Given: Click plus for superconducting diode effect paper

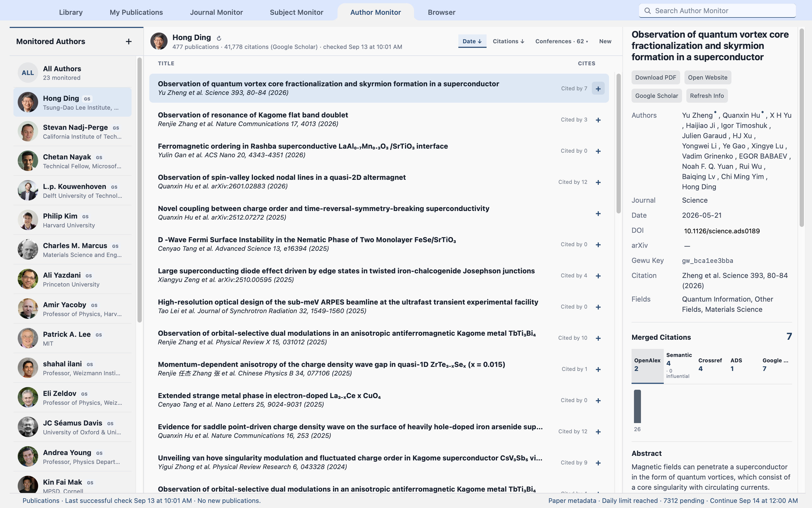Looking at the screenshot, I should click(x=598, y=276).
